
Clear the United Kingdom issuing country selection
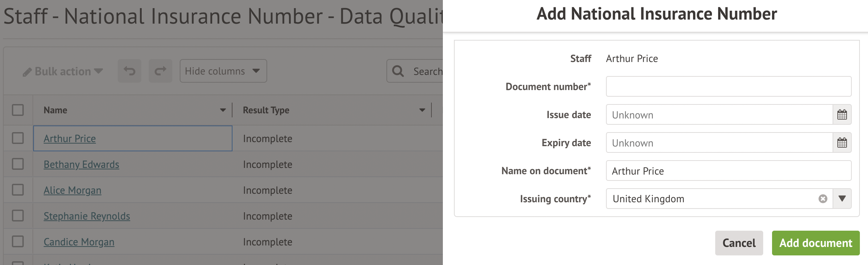823,199
